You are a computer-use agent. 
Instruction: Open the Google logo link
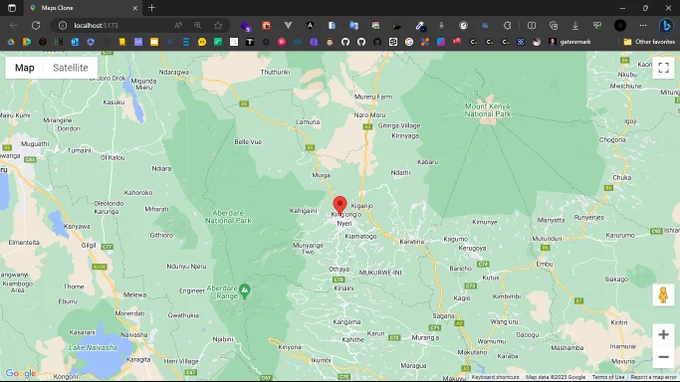pyautogui.click(x=20, y=373)
